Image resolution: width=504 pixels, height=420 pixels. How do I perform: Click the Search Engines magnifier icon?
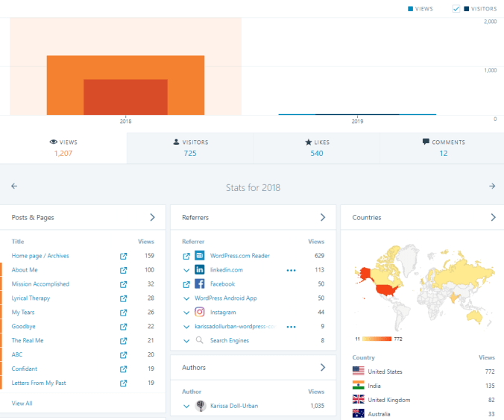(x=200, y=340)
